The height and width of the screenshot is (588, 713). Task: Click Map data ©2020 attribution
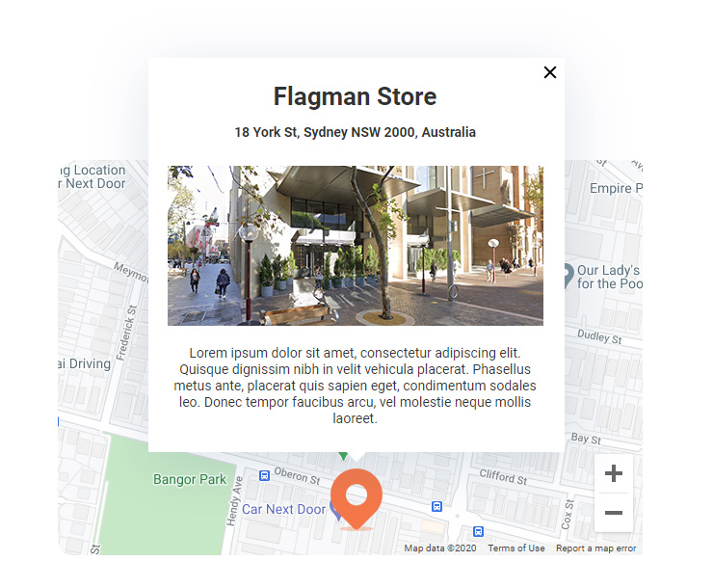coord(440,548)
